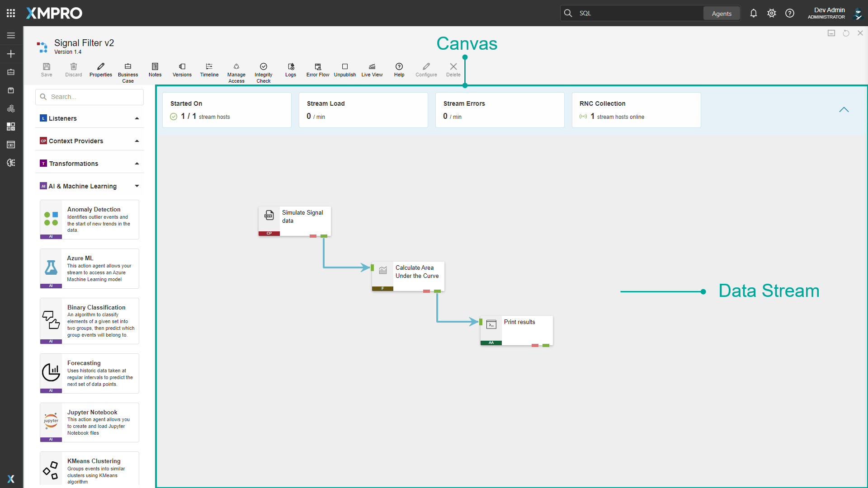Expand the AI & Machine Learning section
Viewport: 868px width, 488px height.
pos(137,186)
